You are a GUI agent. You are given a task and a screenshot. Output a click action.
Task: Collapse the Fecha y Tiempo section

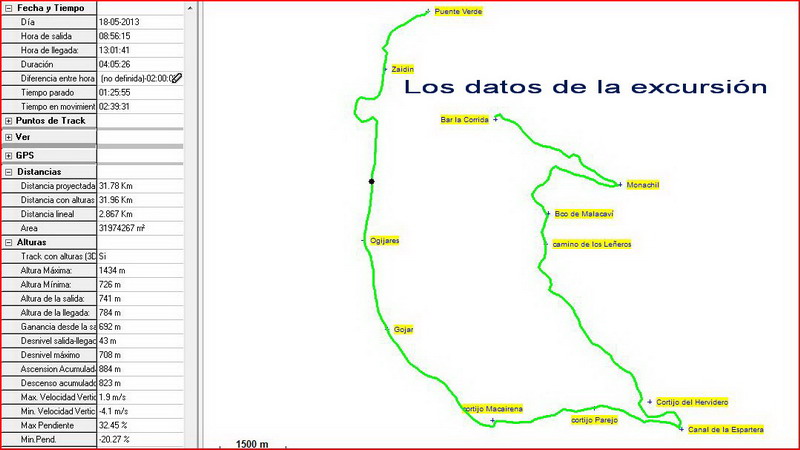[9, 7]
